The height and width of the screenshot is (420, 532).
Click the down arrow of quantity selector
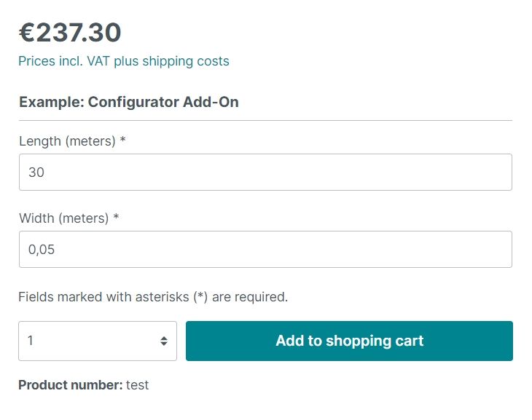[164, 344]
